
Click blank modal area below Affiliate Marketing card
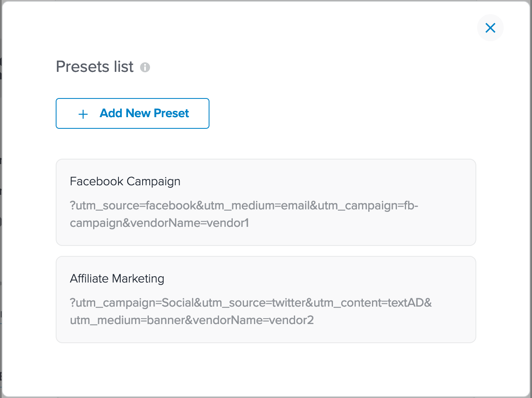[266, 368]
